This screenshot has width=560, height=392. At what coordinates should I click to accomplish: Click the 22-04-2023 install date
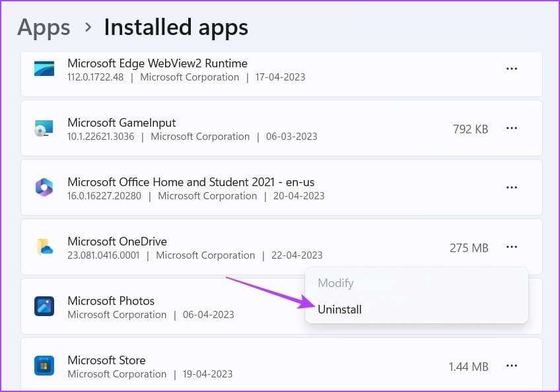pyautogui.click(x=297, y=255)
